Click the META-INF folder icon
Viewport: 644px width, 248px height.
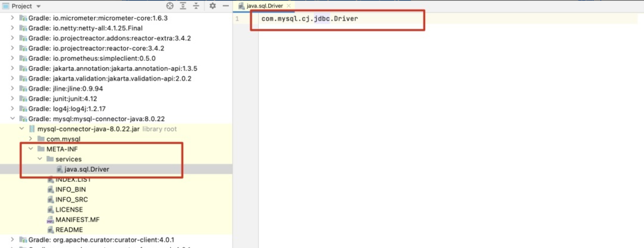point(41,149)
